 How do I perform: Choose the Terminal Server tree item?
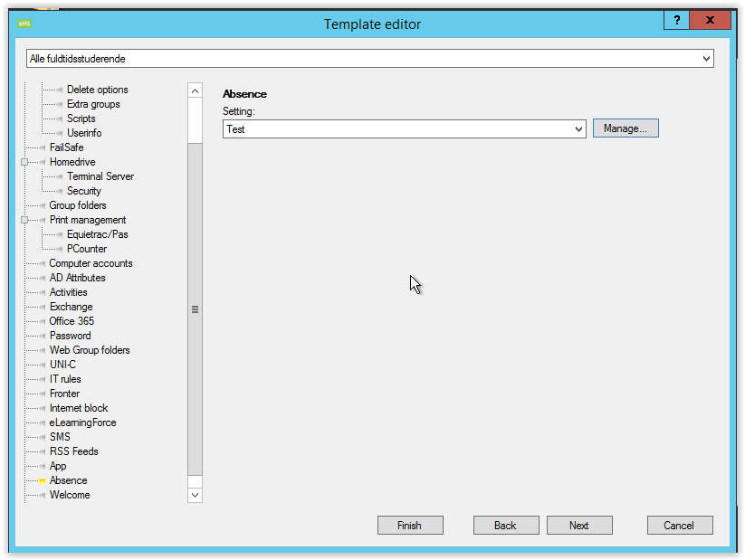pyautogui.click(x=100, y=176)
